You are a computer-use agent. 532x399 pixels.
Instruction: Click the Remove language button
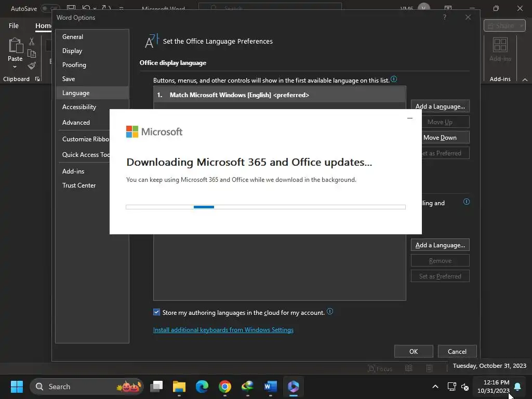tap(440, 261)
